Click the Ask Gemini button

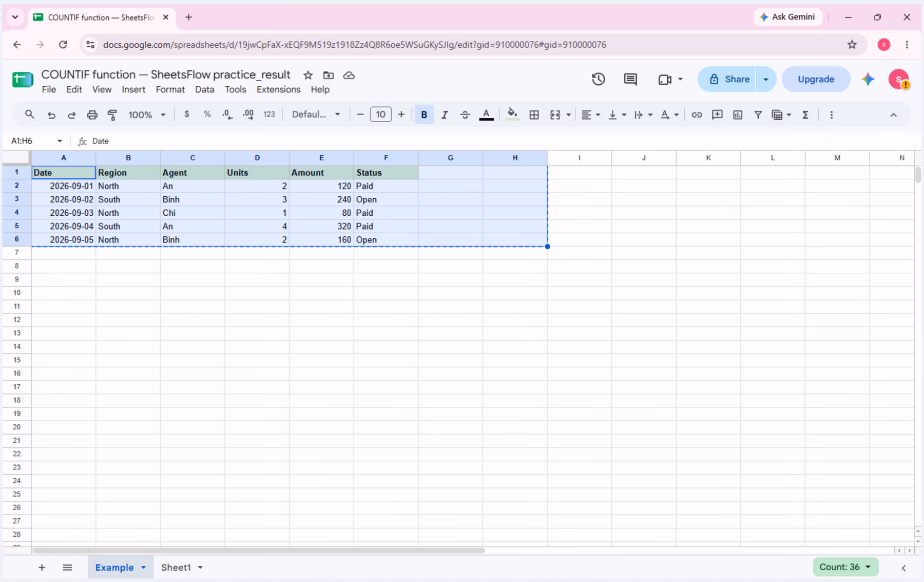pos(787,17)
